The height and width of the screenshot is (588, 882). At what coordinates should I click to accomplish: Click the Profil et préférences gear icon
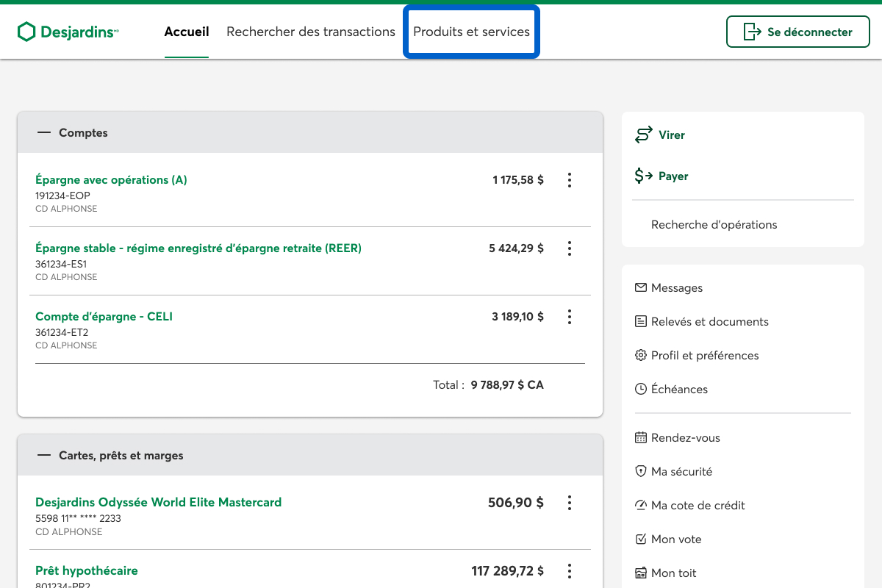coord(640,356)
